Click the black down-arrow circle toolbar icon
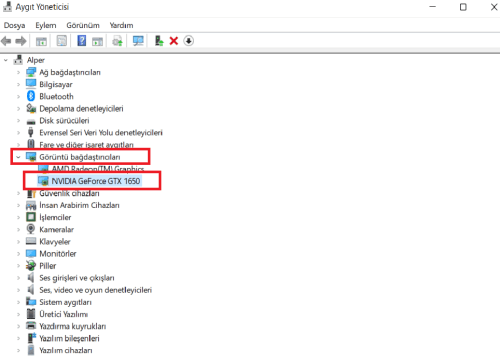The width and height of the screenshot is (500, 363). [189, 41]
